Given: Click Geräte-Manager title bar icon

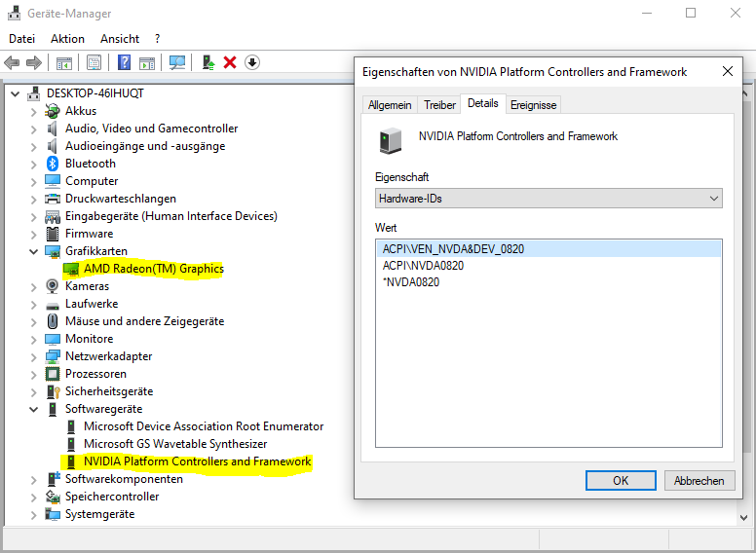Looking at the screenshot, I should (14, 13).
